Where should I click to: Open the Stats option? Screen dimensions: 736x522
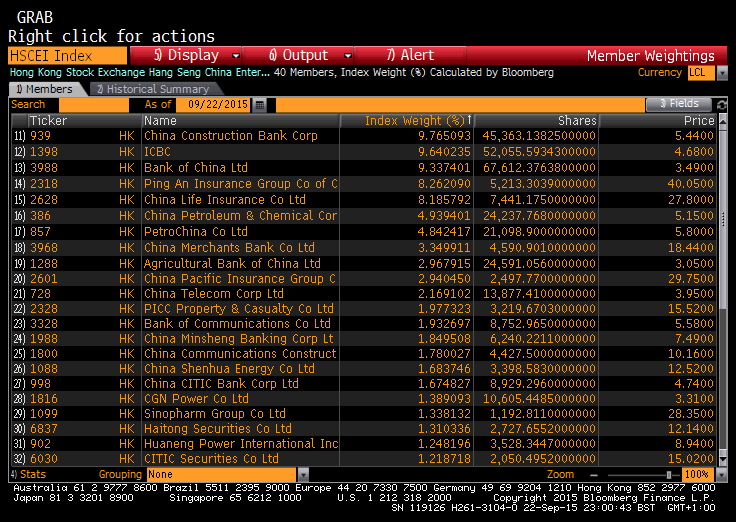point(28,475)
